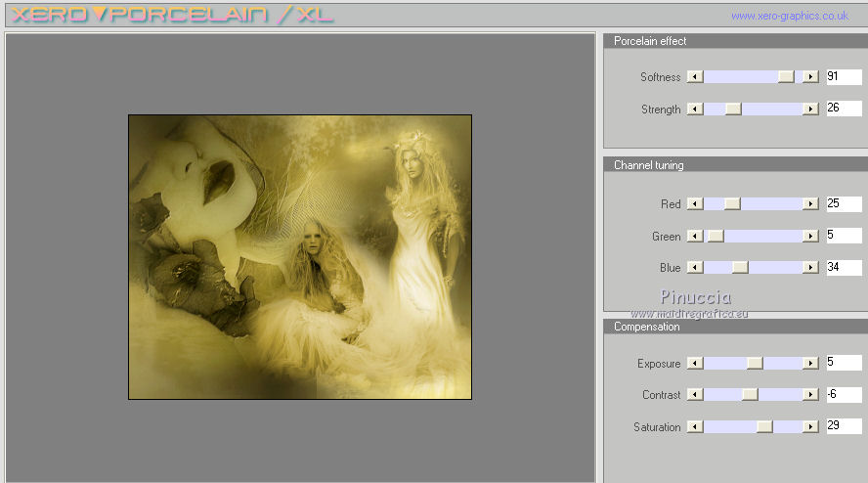Click the Channel tuning section header

point(735,165)
